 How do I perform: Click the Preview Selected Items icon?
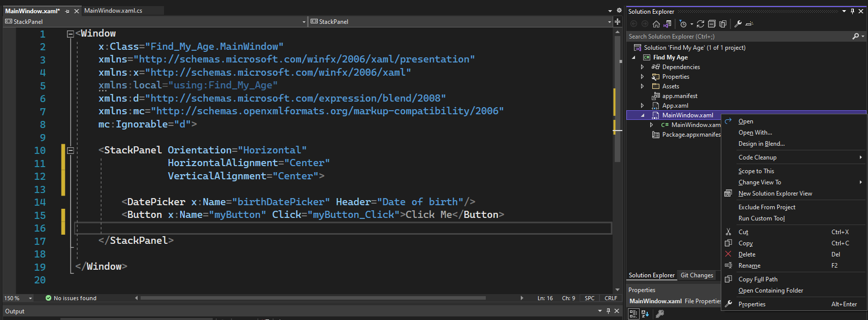tap(749, 24)
